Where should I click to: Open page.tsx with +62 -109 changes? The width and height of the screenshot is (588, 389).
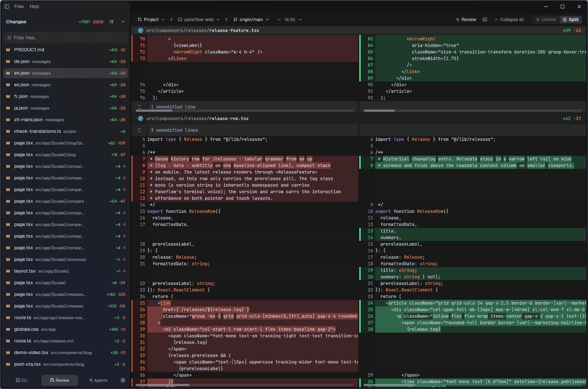65,143
